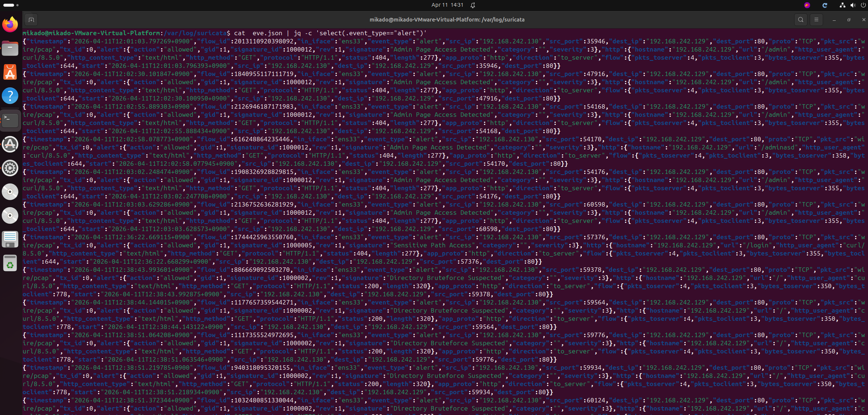Screen dimensions: 868x415
Task: Click the notification bell indicator
Action: (x=473, y=5)
